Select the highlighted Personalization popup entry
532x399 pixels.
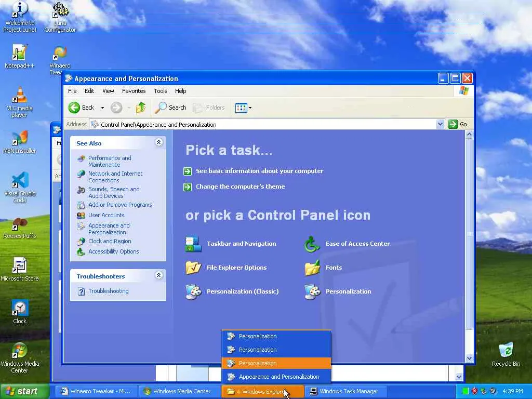coord(276,363)
